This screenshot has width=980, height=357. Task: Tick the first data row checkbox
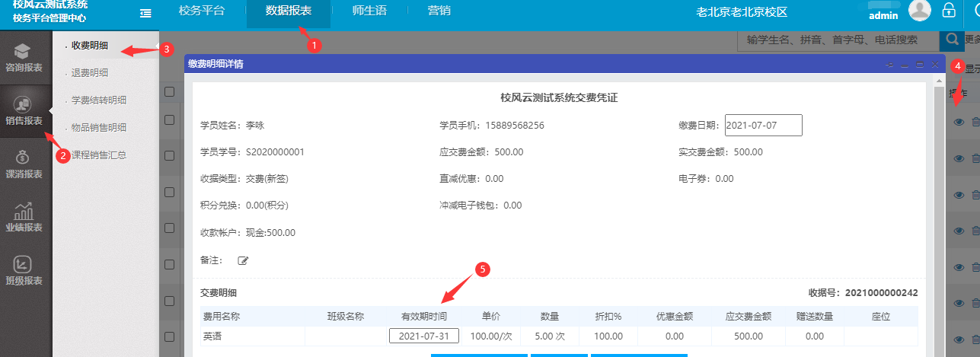coord(170,120)
